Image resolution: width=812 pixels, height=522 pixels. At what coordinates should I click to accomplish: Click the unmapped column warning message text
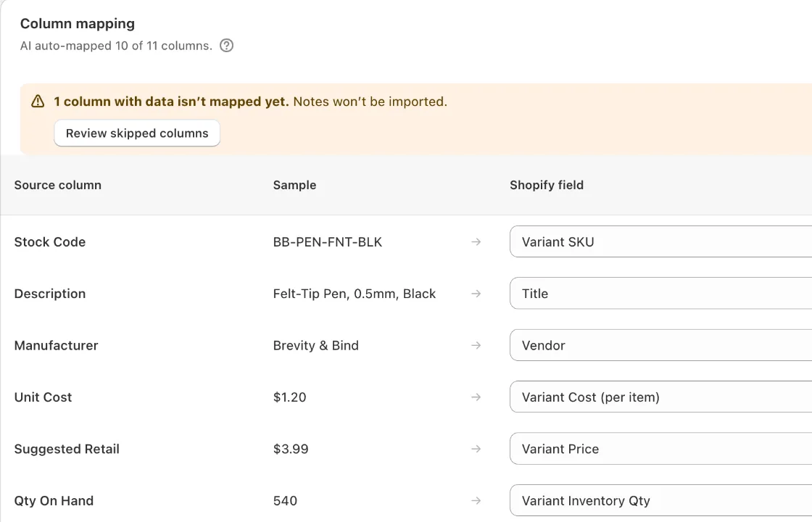[x=251, y=101]
